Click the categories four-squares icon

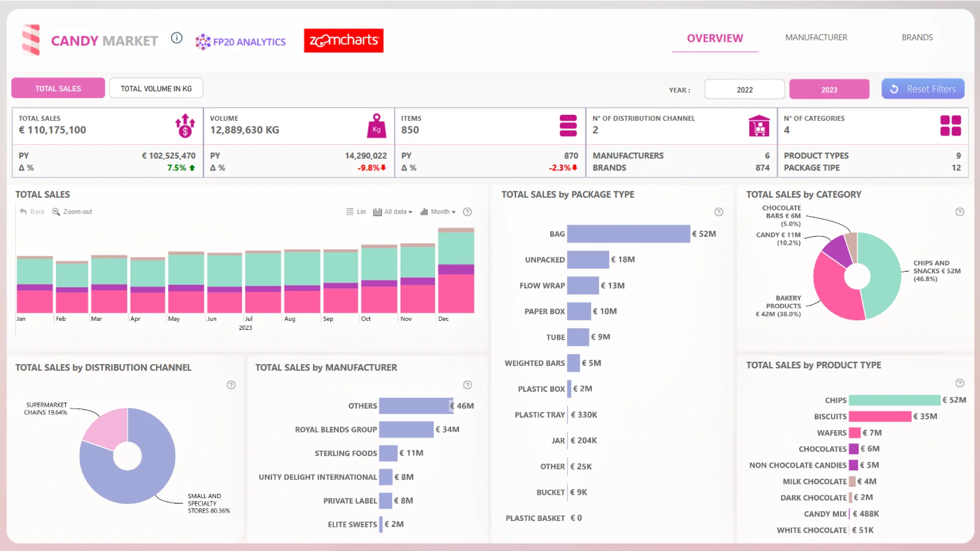click(950, 126)
